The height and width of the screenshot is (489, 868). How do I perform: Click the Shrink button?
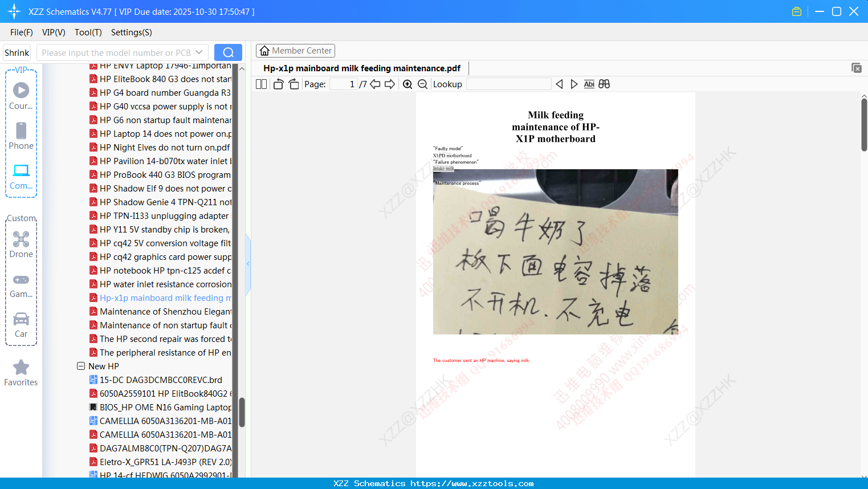[x=17, y=52]
